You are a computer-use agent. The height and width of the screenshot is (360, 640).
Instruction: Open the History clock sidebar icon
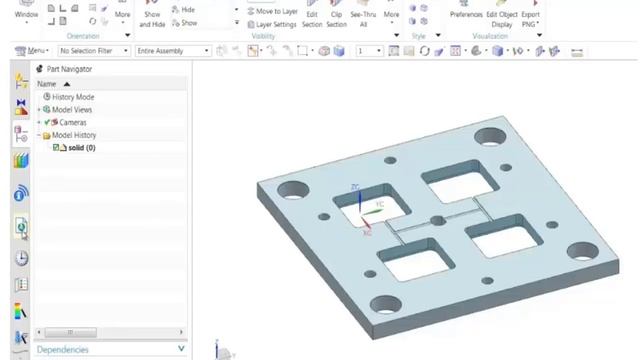coord(21,258)
